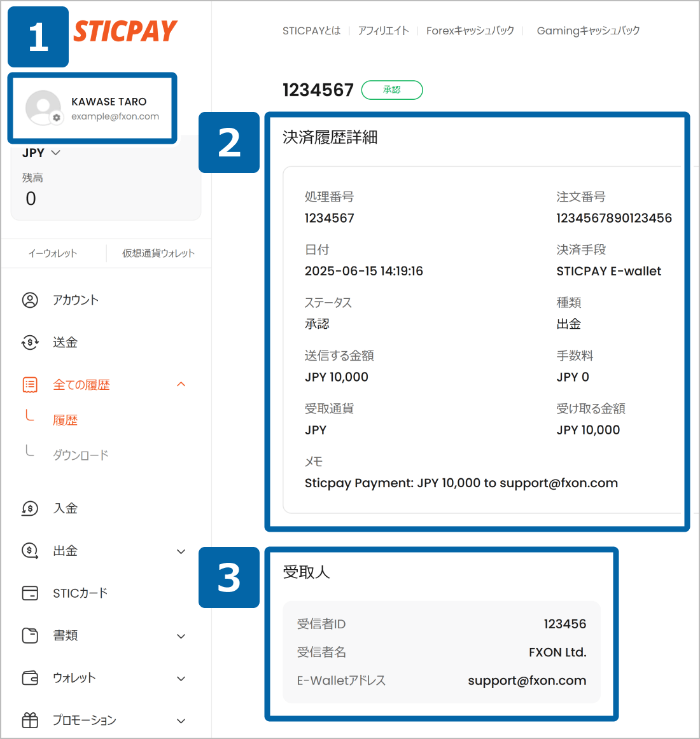Click the STICカード card icon
The image size is (700, 739).
(x=30, y=593)
